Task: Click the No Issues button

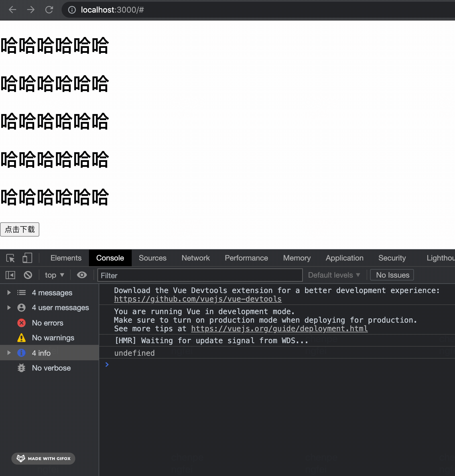Action: (392, 275)
